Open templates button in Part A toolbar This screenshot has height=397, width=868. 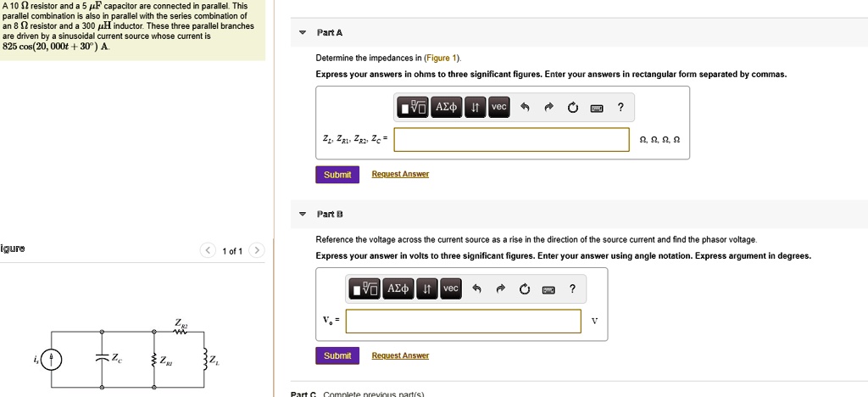click(414, 108)
